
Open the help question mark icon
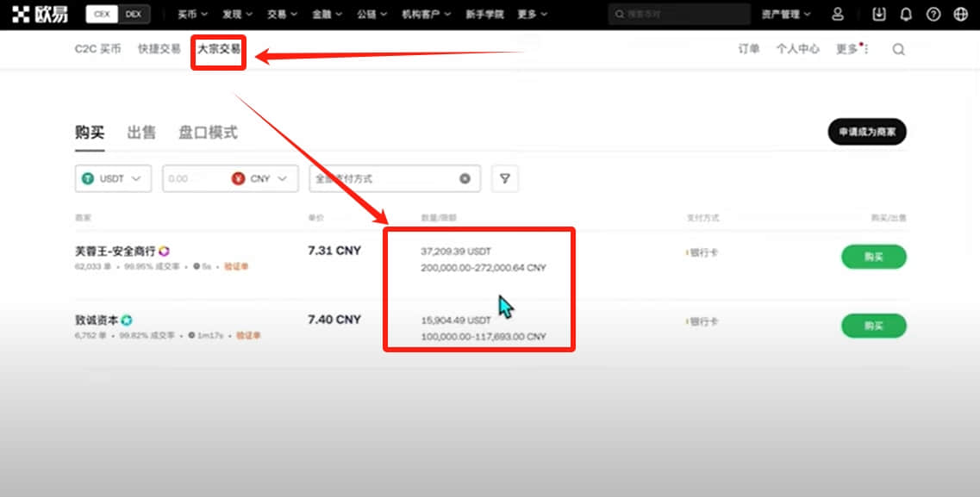[x=933, y=15]
